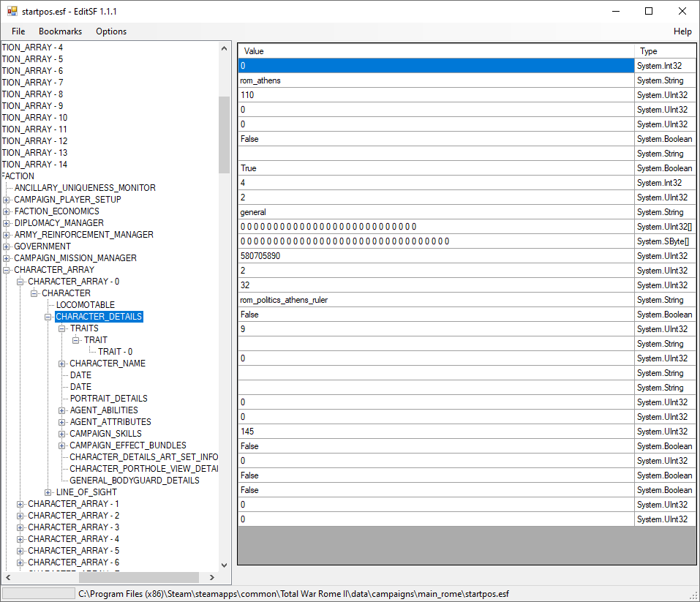Click the tree scroll down arrow

pyautogui.click(x=224, y=565)
